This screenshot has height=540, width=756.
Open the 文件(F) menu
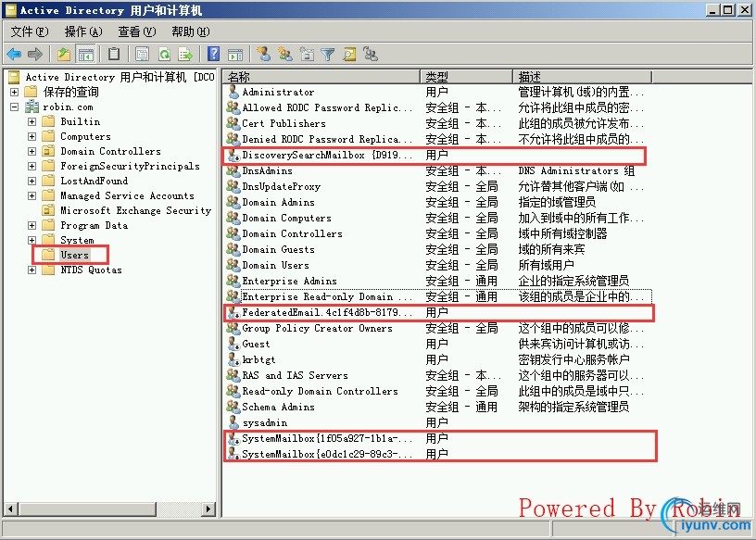(30, 31)
